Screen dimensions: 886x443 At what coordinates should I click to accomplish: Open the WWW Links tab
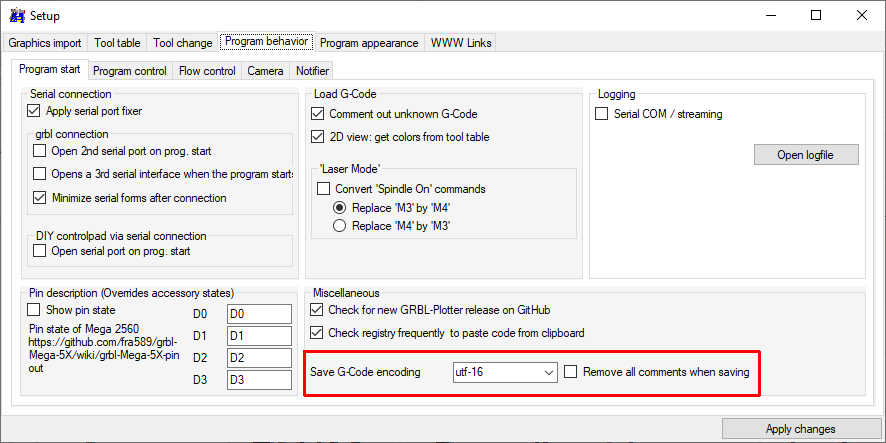[460, 43]
